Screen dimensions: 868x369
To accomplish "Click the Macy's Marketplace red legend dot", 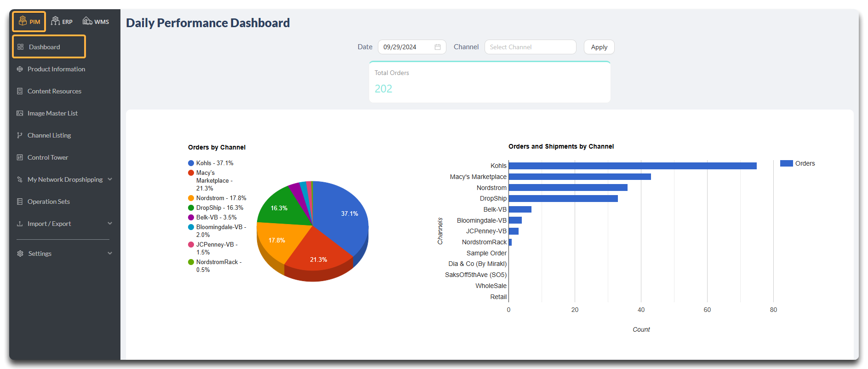I will pyautogui.click(x=191, y=173).
